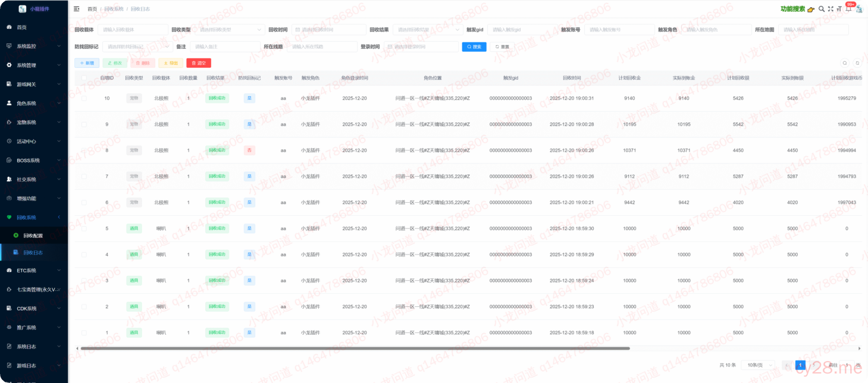Select the checkbox for row ID 10
Viewport: 868px width, 383px height.
(x=84, y=98)
